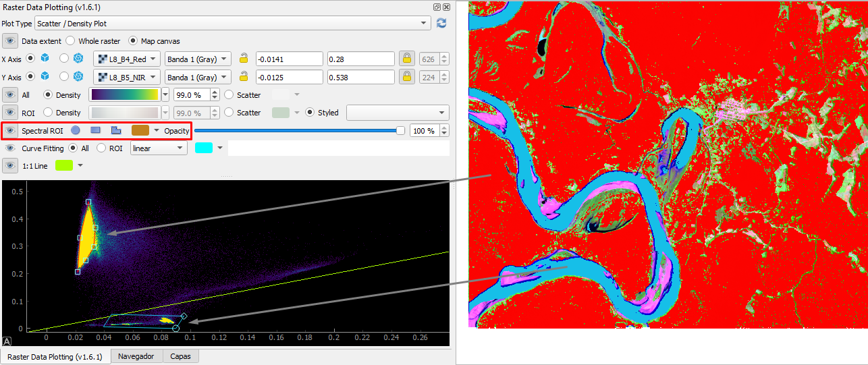Toggle visibility eye for ROI row
The image size is (868, 365).
(10, 113)
